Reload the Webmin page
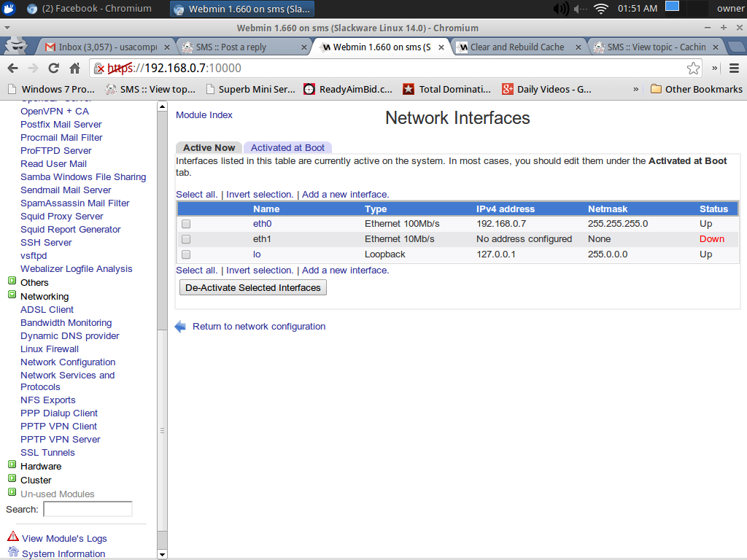The width and height of the screenshot is (747, 560). coord(53,68)
